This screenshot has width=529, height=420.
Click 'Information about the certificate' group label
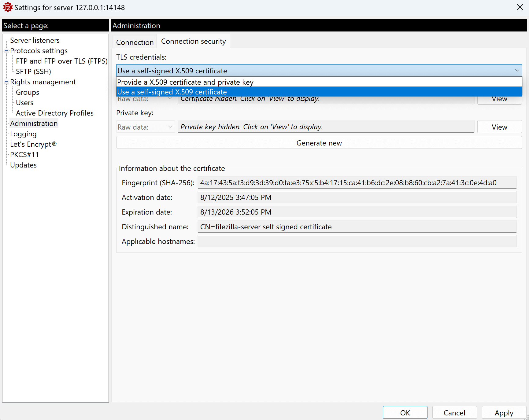click(172, 168)
